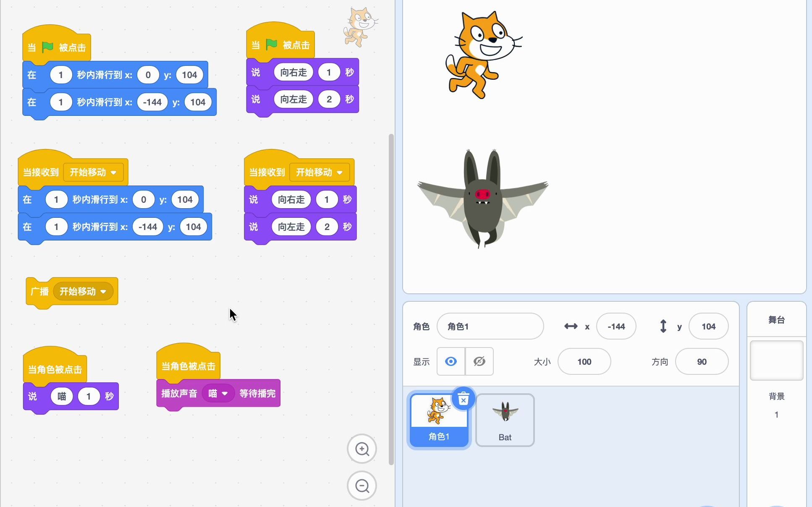Click the y-direction arrow icon near coordinates
Screen dimensions: 812x507
coord(663,326)
